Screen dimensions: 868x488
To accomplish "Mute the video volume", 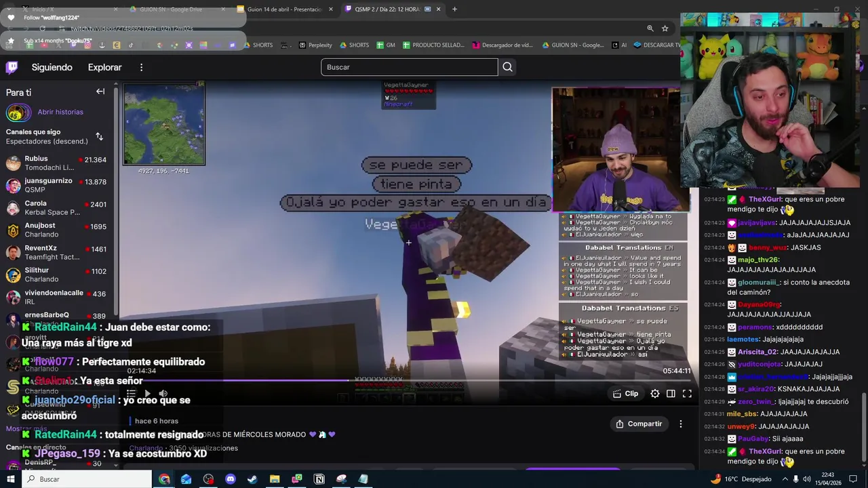I will point(163,393).
